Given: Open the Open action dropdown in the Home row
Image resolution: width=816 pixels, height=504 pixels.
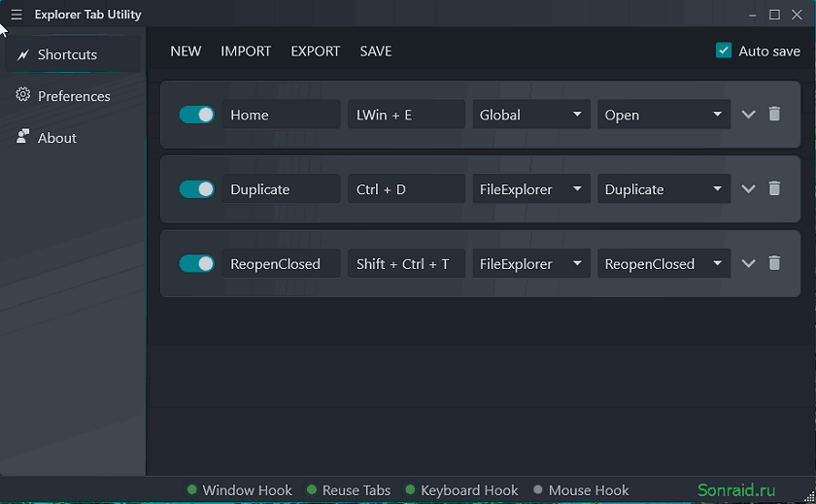Looking at the screenshot, I should [664, 115].
